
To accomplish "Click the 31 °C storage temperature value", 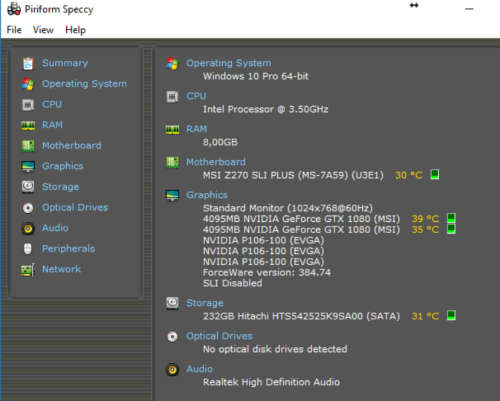I will (425, 316).
